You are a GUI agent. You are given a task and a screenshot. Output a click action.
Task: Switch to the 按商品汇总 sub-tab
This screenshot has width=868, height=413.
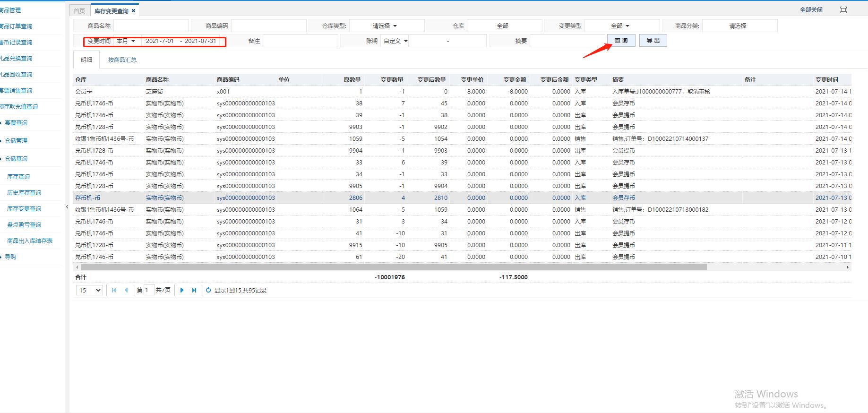122,60
